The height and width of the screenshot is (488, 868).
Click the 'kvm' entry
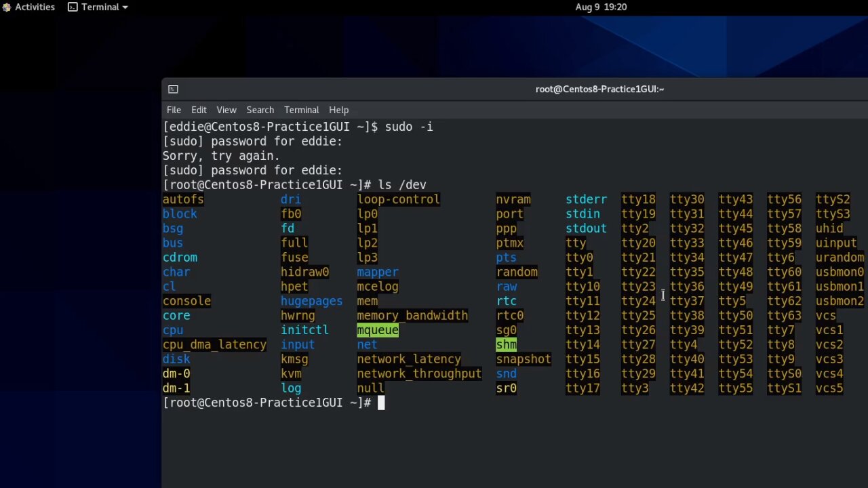tap(291, 373)
